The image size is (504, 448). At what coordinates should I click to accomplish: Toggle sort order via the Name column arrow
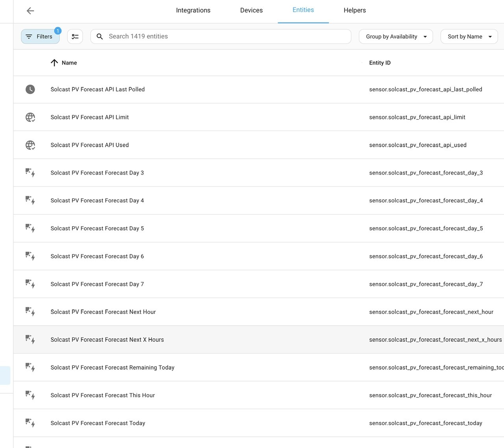click(54, 63)
